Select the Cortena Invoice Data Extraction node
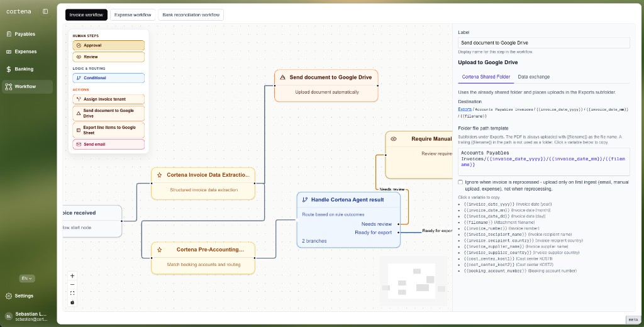Screen dimensions: 644x327 (203, 183)
